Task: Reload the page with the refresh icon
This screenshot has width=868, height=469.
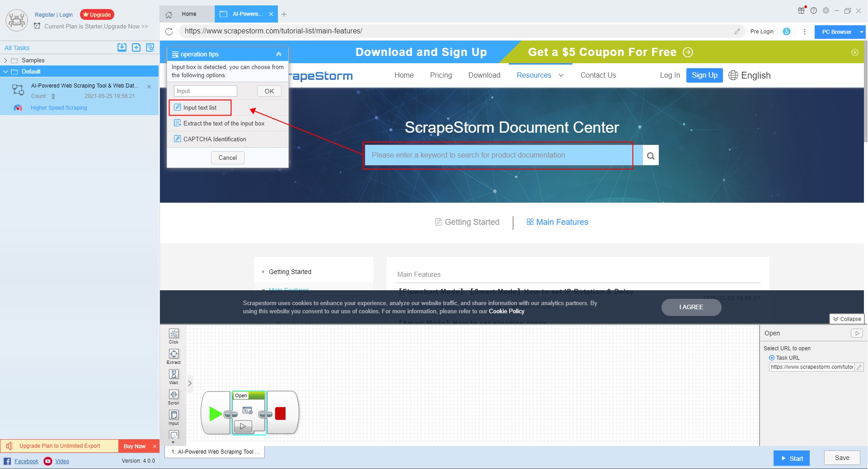Action: [x=169, y=31]
